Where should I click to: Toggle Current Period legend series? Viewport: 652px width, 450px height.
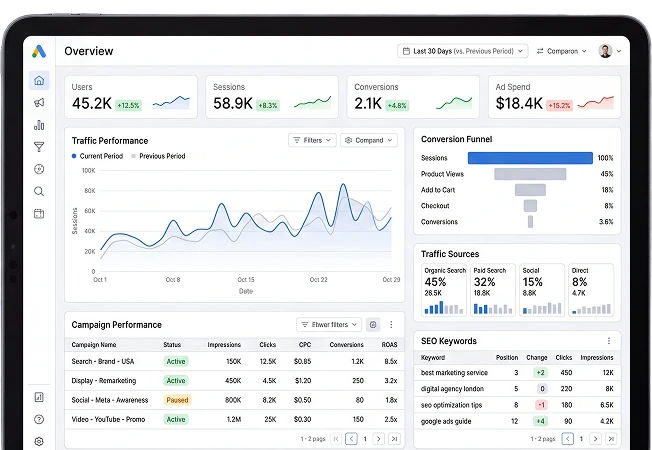(97, 156)
